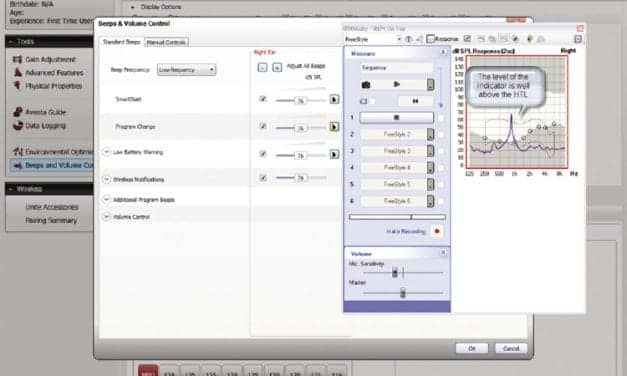Open Data Logging tool

pyautogui.click(x=45, y=126)
